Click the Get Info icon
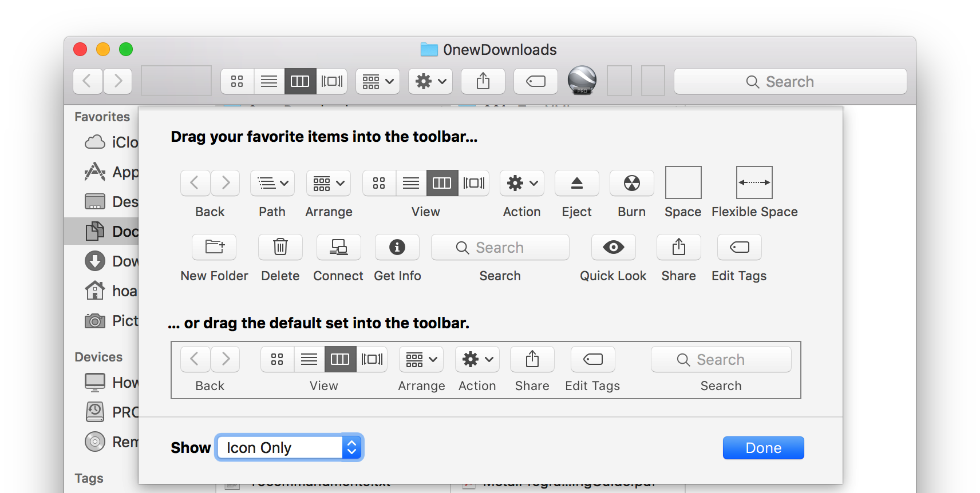This screenshot has width=980, height=493. pyautogui.click(x=397, y=247)
